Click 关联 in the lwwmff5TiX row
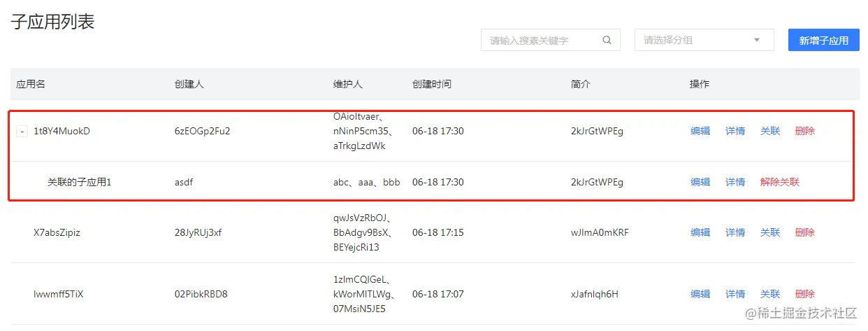 coord(770,294)
